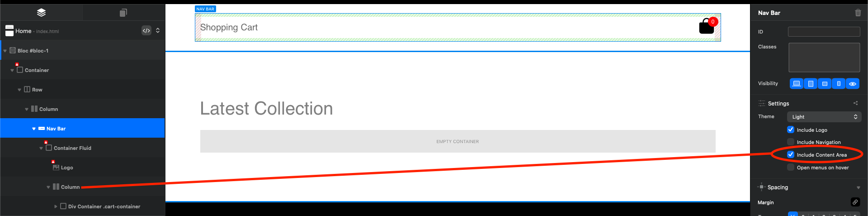This screenshot has width=868, height=216.
Task: Collapse the Spacing section arrow
Action: coord(858,187)
